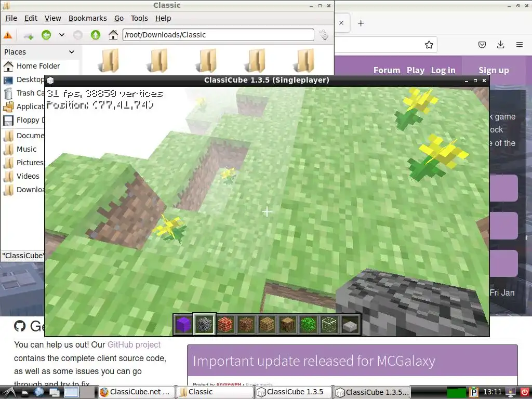This screenshot has width=532, height=399.
Task: Click the web browser globe launcher in taskbar
Action: [38, 392]
